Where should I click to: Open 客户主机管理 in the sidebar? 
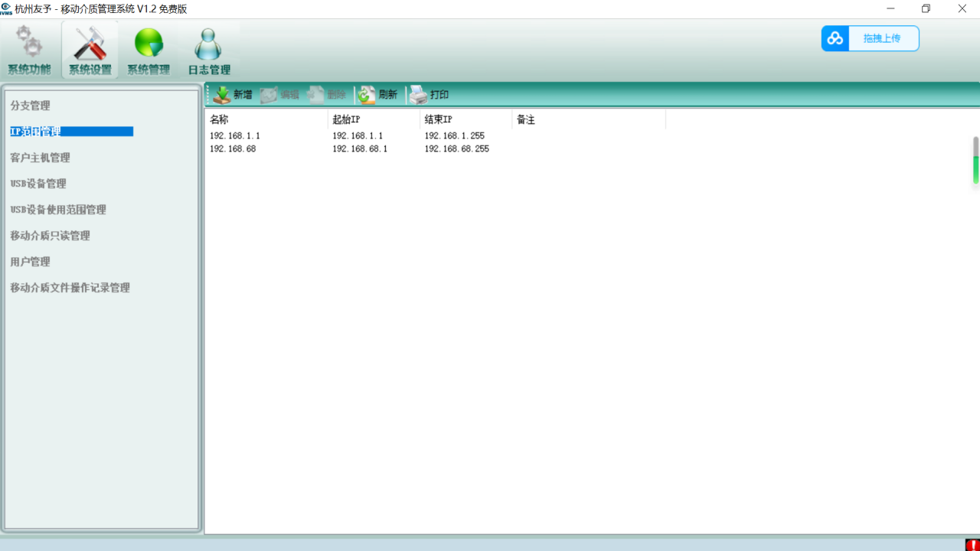(x=40, y=158)
